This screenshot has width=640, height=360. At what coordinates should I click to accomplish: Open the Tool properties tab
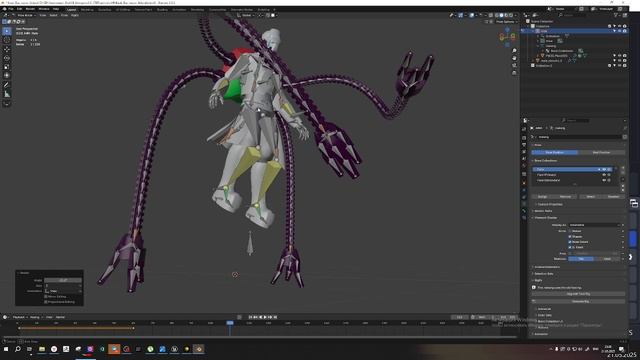coord(524,129)
